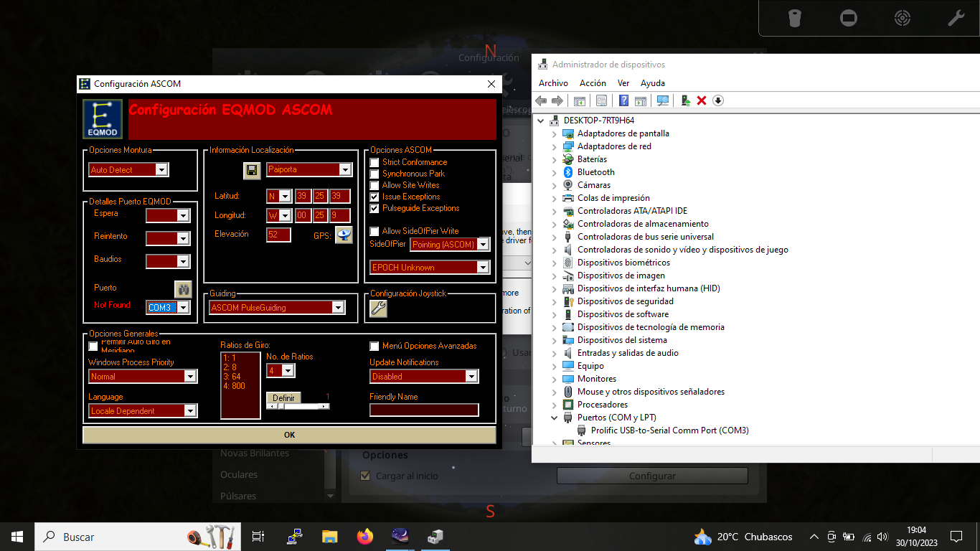Screen dimensions: 980x551
Task: Click the Back arrow in Device Manager toolbar
Action: point(541,100)
